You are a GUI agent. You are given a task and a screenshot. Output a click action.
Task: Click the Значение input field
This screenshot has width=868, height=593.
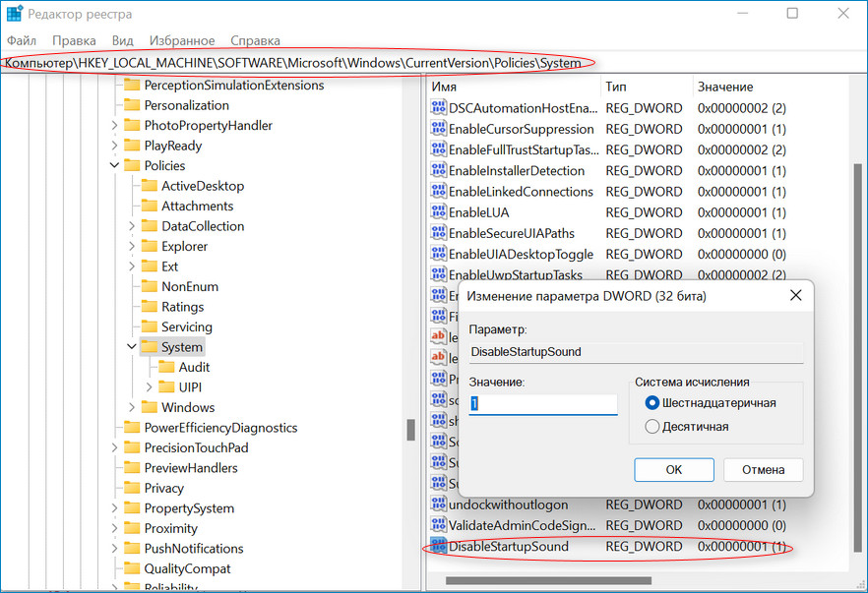tap(542, 404)
